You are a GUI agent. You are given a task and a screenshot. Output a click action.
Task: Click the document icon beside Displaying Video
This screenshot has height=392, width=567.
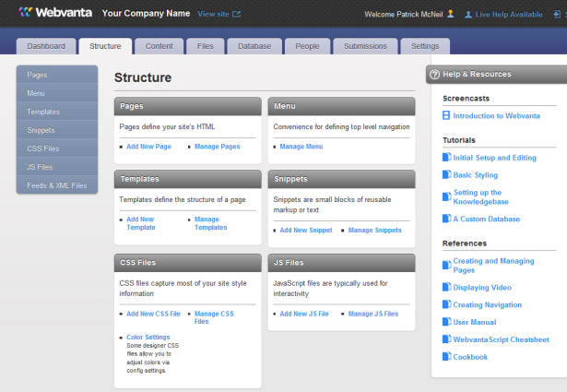(x=446, y=287)
